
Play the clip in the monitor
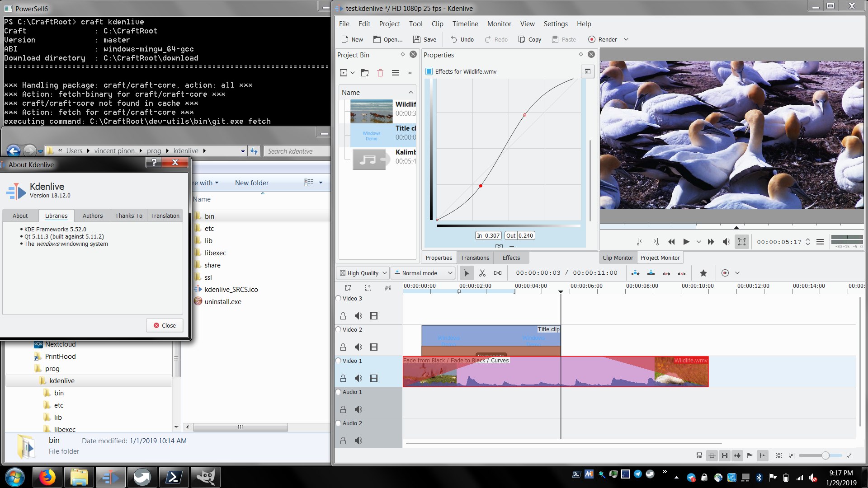point(686,242)
